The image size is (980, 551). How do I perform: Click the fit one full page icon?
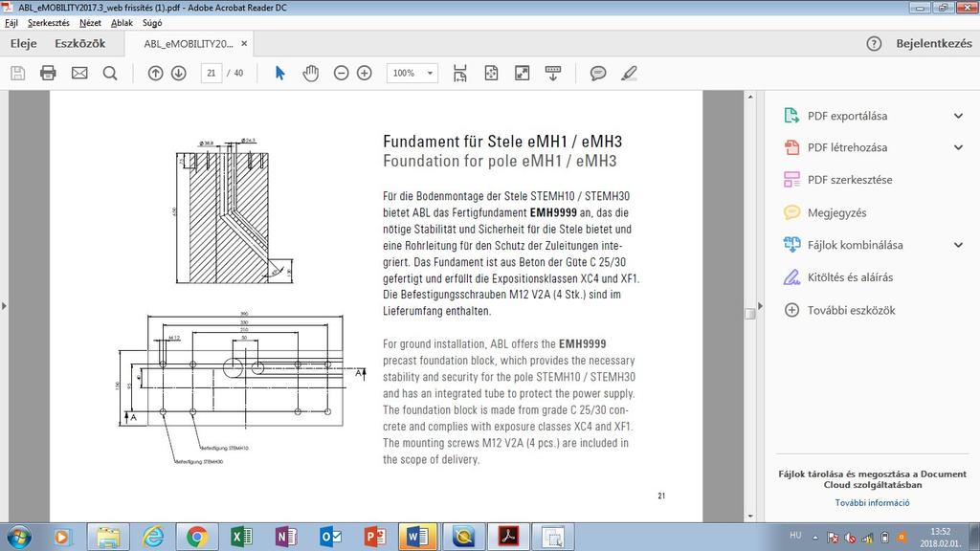coord(491,73)
